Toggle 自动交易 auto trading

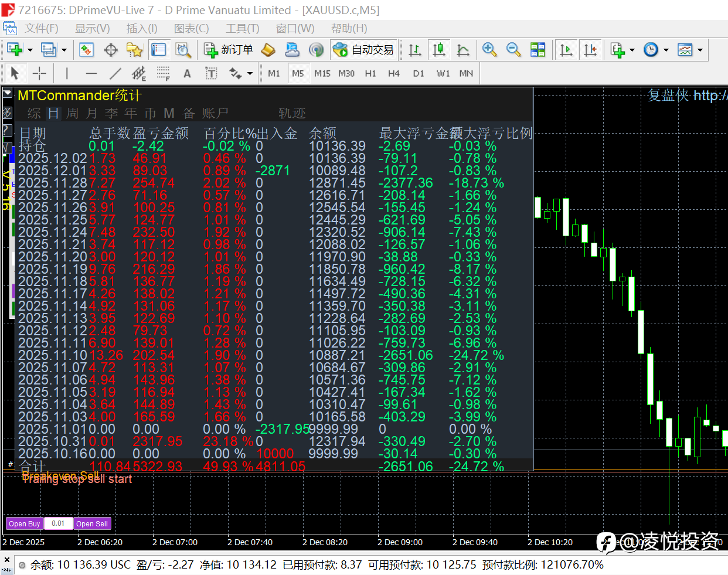pyautogui.click(x=364, y=50)
